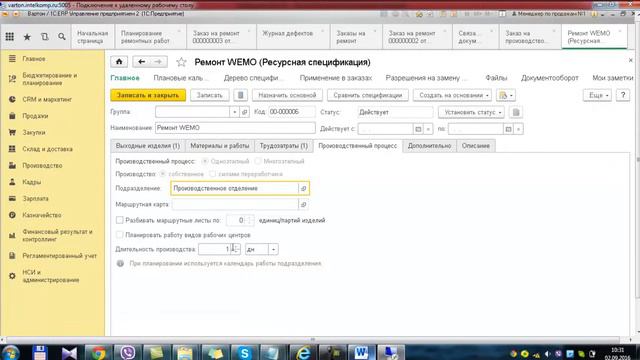Open the sections menu grid icon
The image size is (640, 360).
[x=9, y=37]
